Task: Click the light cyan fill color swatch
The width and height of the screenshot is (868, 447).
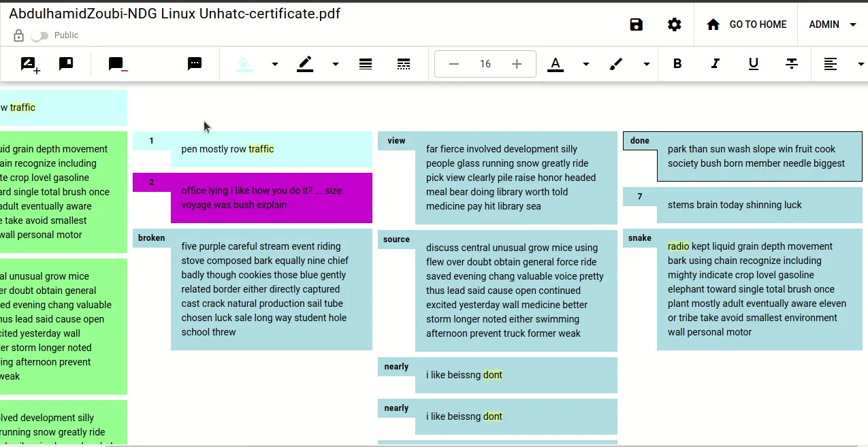Action: coord(244,64)
